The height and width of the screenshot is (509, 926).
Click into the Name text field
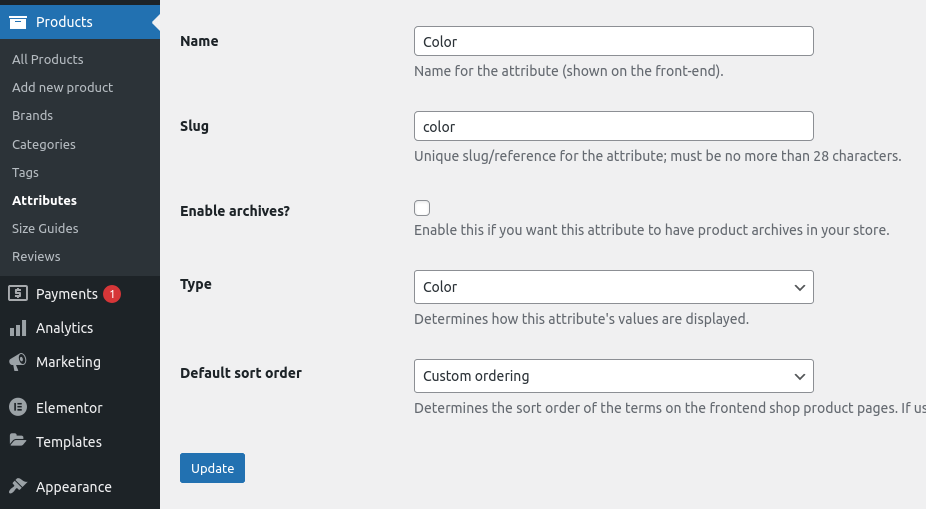click(614, 41)
